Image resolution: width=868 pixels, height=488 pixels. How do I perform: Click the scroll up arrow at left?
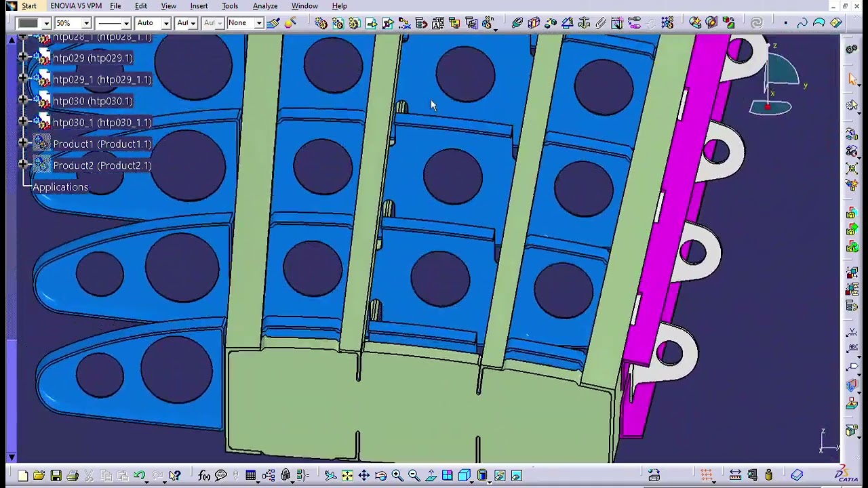coord(12,41)
